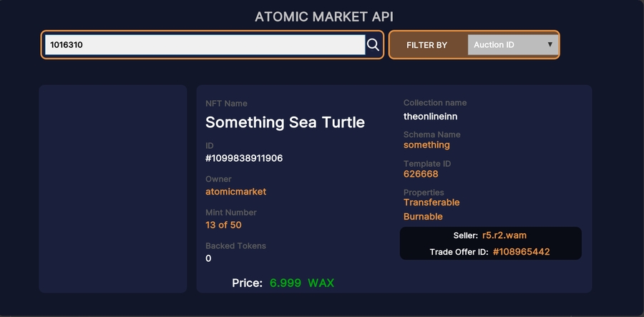Open the something schema link
The image size is (644, 317).
426,145
